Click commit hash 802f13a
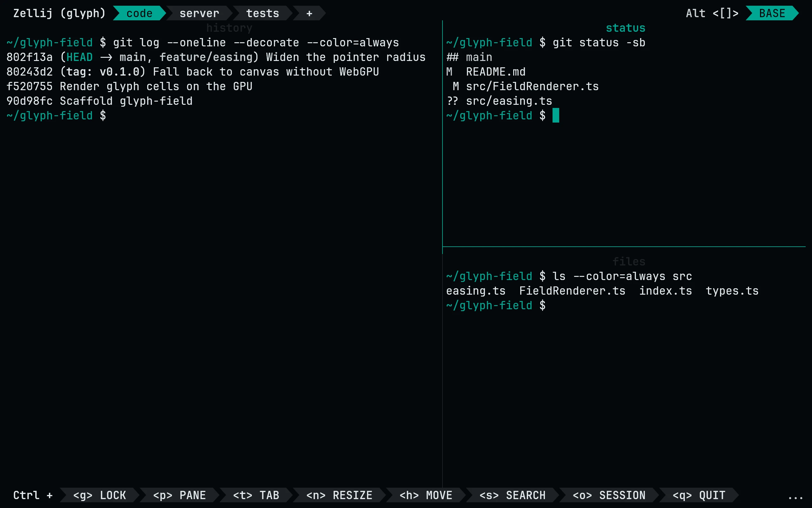 29,57
